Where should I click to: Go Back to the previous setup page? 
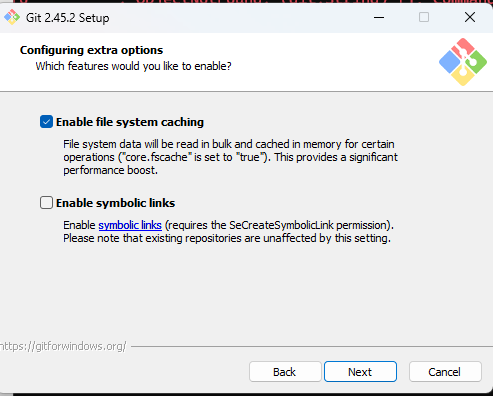coord(285,372)
